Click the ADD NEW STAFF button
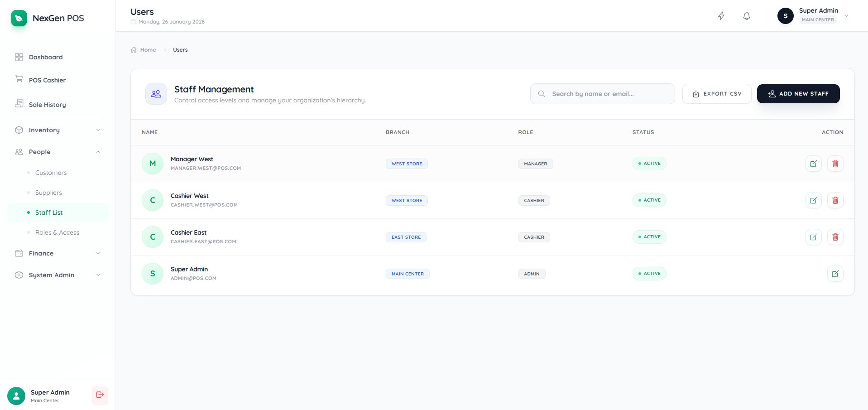 (798, 93)
